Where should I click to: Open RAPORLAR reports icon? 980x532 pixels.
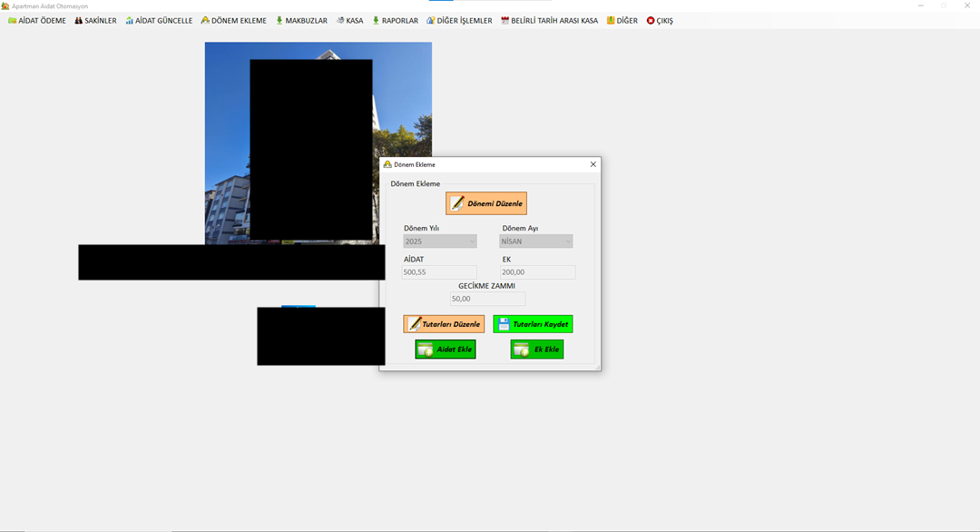[377, 21]
